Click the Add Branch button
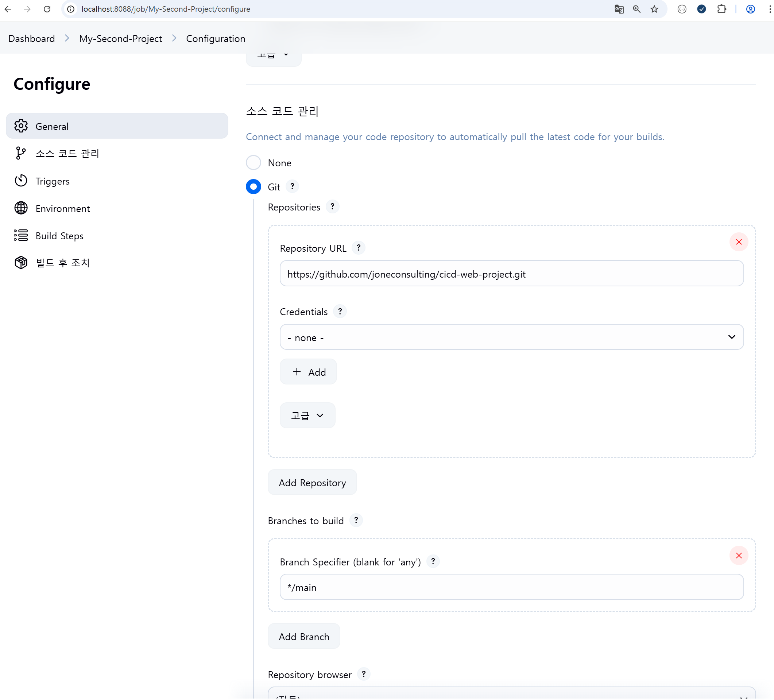The image size is (774, 700). pyautogui.click(x=304, y=636)
